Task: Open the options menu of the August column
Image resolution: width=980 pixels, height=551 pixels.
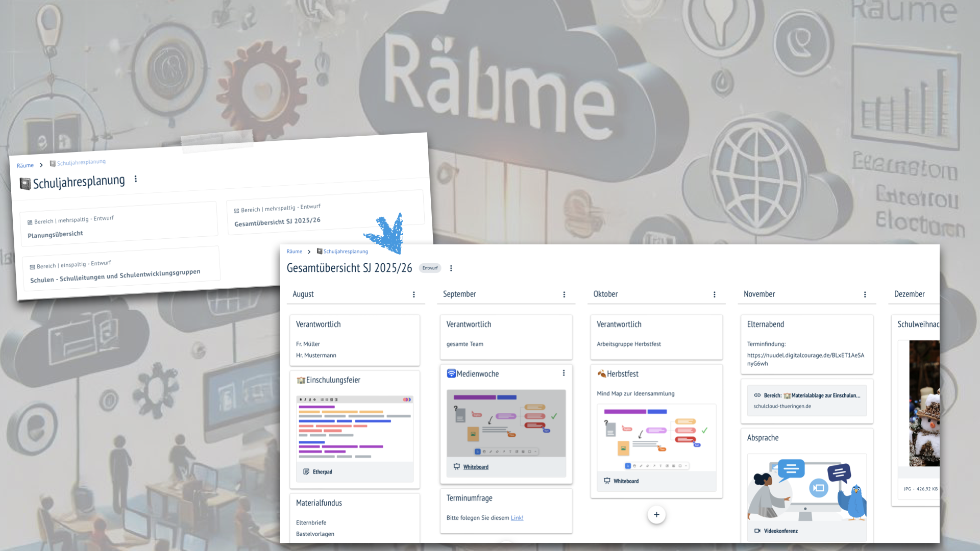Action: click(x=413, y=294)
